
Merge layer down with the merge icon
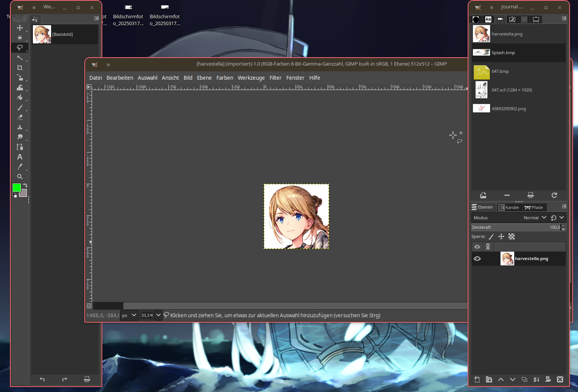pos(536,379)
